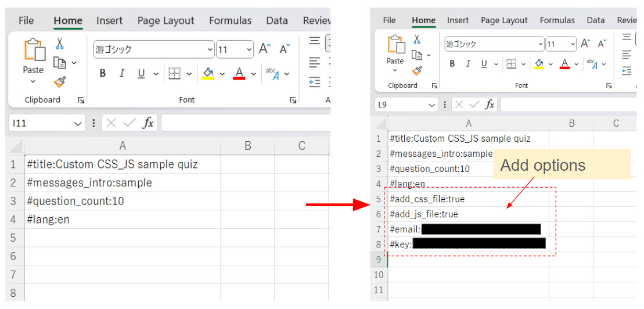Image resolution: width=644 pixels, height=309 pixels.
Task: Select cell "#question_count:10" in right Excel window
Action: [468, 169]
